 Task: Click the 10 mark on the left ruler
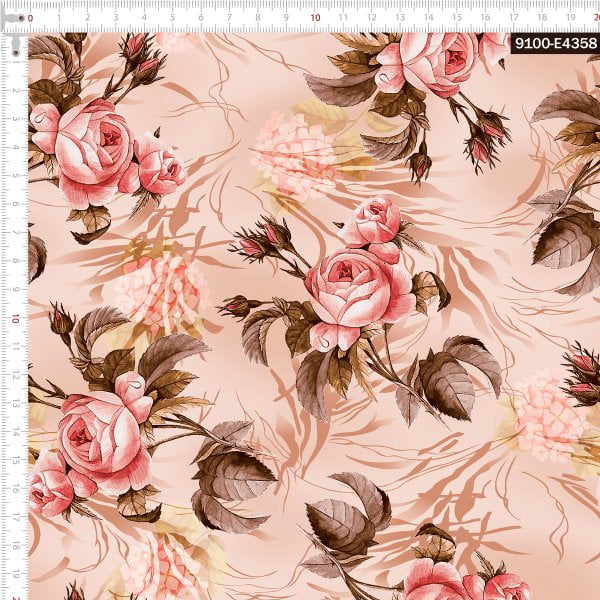17,318
